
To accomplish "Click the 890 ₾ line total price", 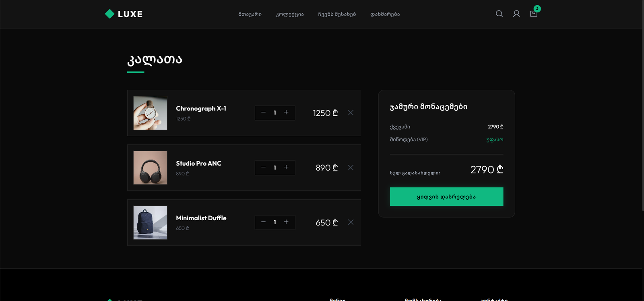I will click(x=327, y=168).
